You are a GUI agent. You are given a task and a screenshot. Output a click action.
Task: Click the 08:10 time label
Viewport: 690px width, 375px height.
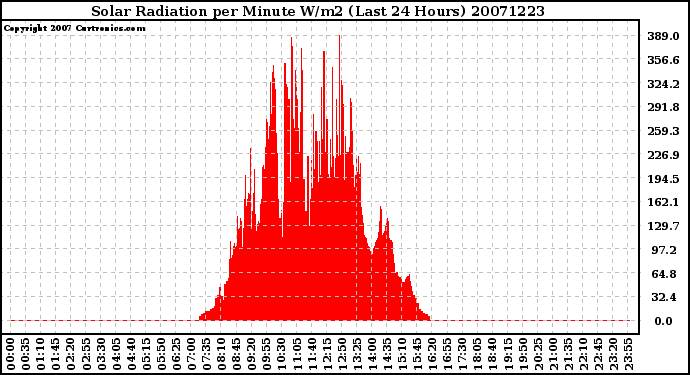(x=221, y=354)
